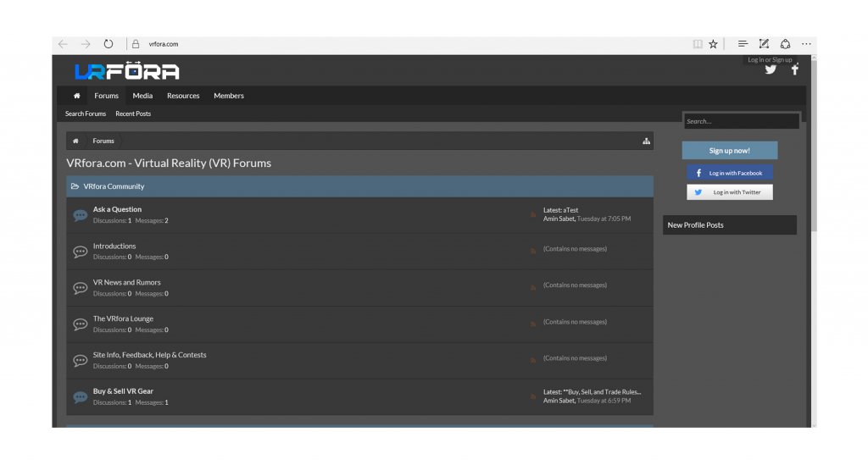
Task: Open the Introductions forum
Action: (114, 246)
